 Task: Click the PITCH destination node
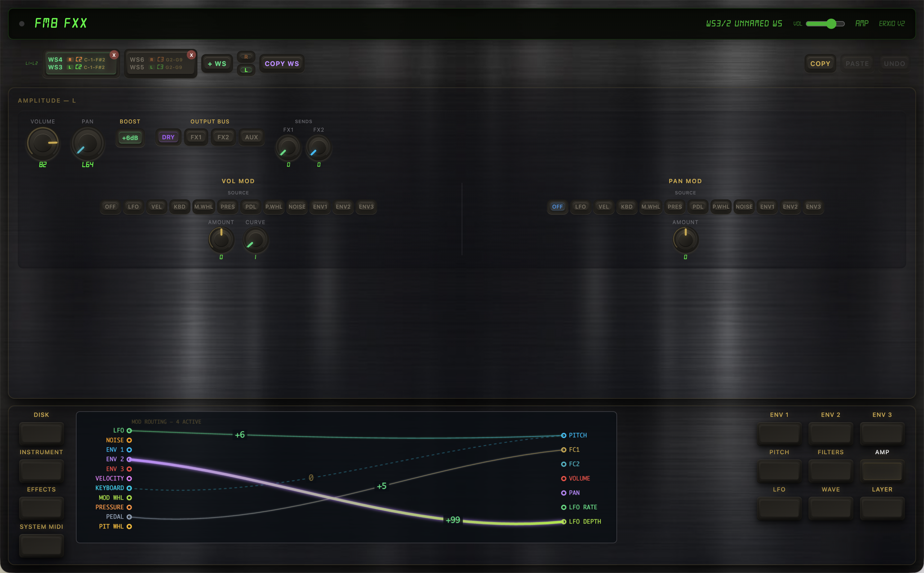point(564,435)
